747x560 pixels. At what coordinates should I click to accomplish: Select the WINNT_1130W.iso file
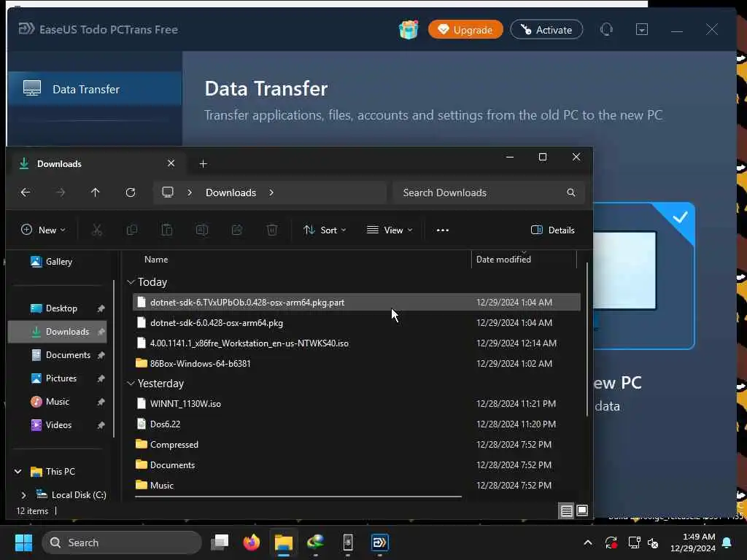point(356,404)
